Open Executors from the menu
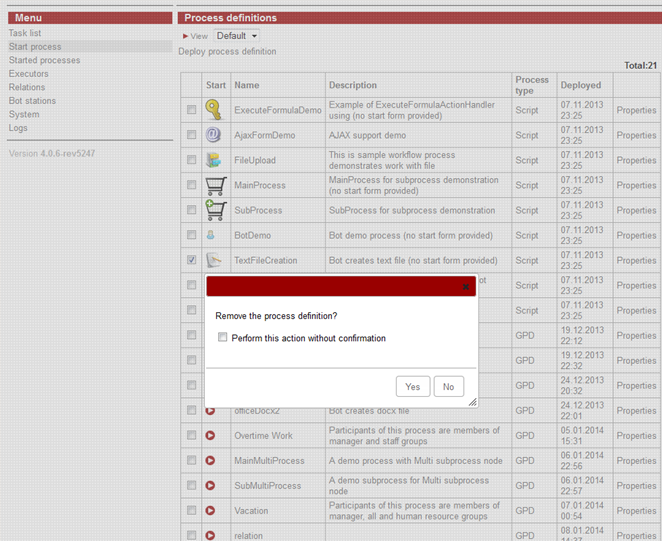 pyautogui.click(x=28, y=73)
